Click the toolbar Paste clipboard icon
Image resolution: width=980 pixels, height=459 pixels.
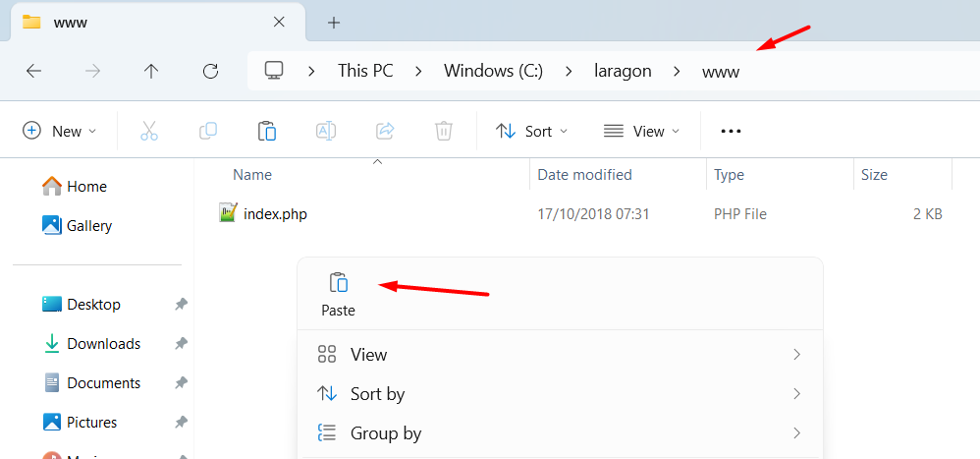coord(266,131)
